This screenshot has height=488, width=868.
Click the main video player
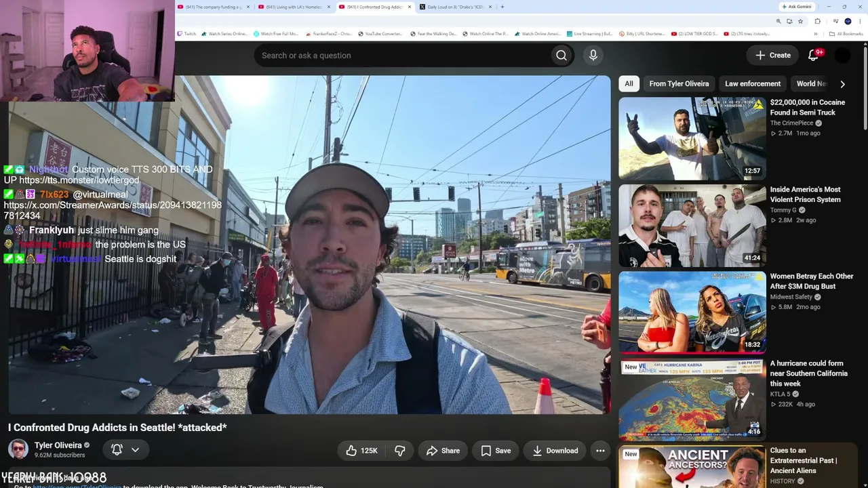(309, 245)
